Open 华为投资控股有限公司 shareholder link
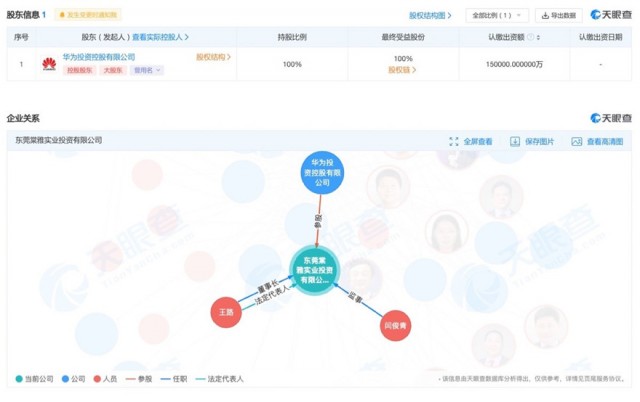The image size is (640, 402). pos(99,57)
